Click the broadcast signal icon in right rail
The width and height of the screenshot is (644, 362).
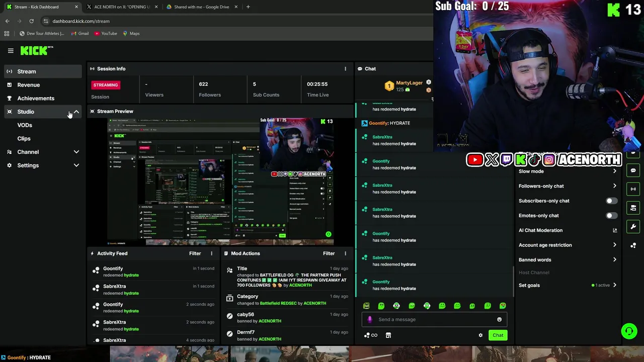[633, 189]
